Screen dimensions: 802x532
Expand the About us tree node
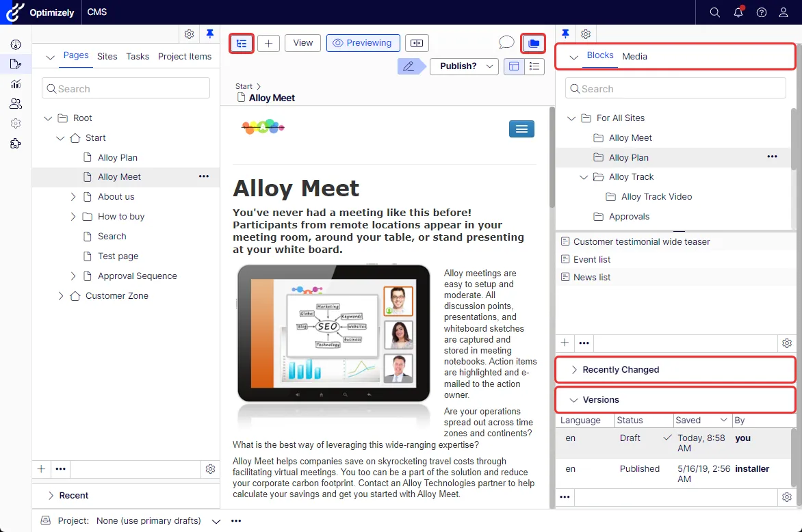click(x=73, y=197)
